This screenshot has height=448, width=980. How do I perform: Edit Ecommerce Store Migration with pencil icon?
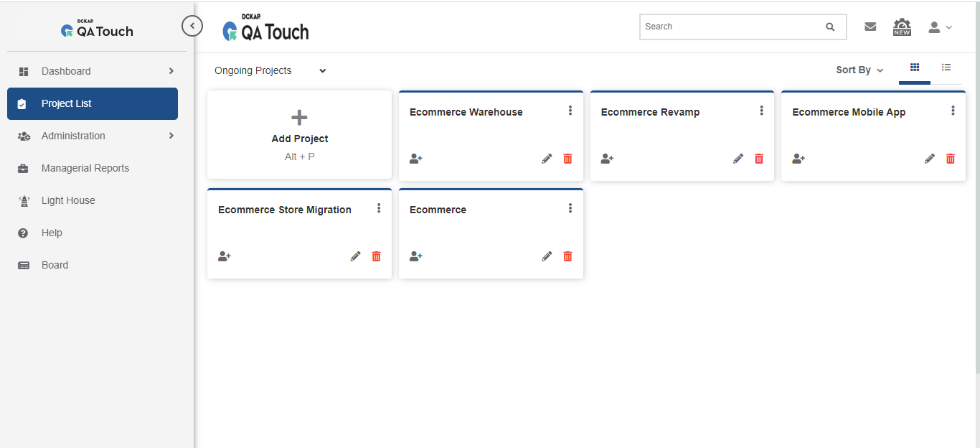pos(355,256)
